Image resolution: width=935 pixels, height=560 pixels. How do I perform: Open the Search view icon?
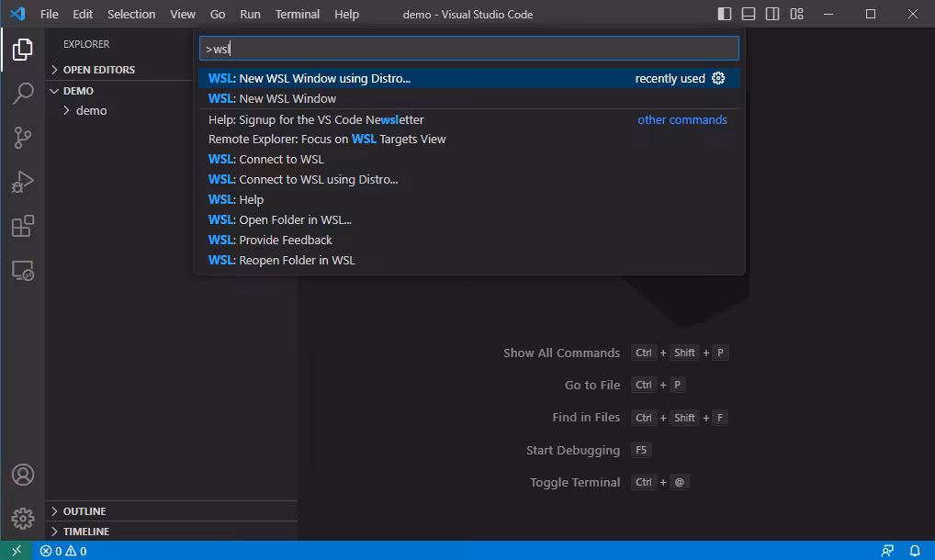click(23, 94)
